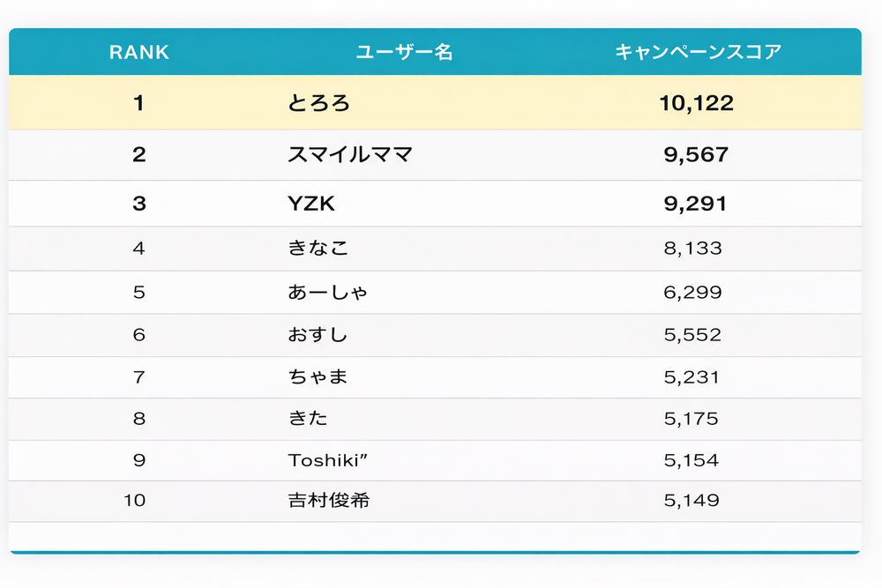Click username スマイルママ

coord(349,155)
